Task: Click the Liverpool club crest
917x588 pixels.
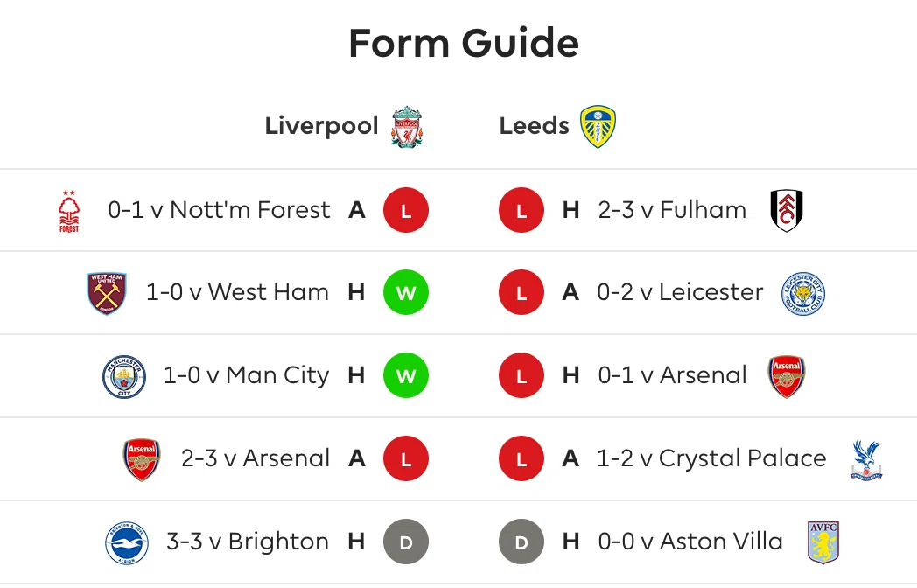Action: pos(407,127)
